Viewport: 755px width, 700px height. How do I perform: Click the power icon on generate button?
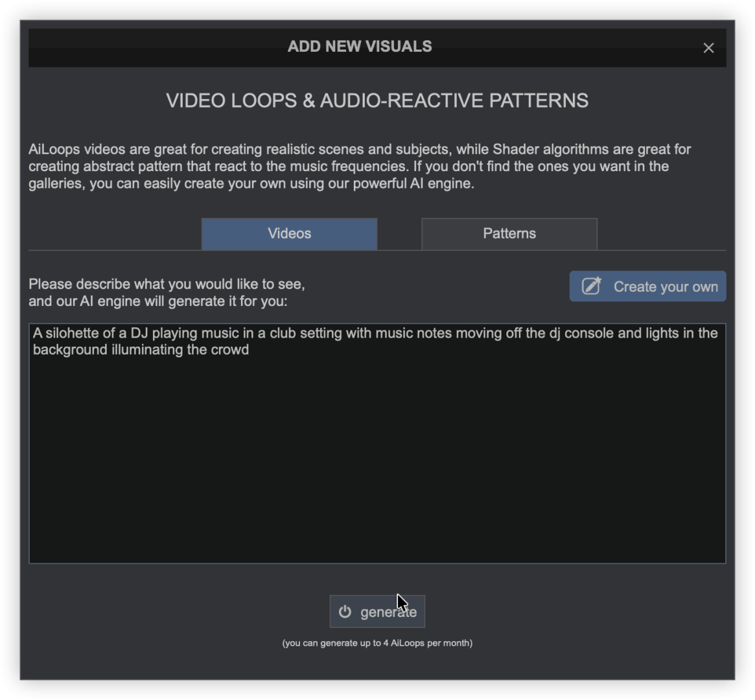345,612
